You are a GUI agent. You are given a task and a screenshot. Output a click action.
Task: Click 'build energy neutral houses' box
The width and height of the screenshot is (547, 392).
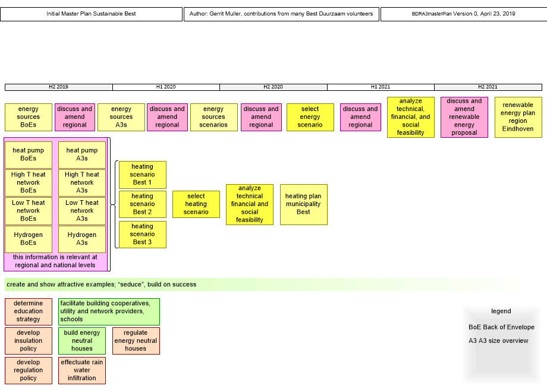point(82,341)
